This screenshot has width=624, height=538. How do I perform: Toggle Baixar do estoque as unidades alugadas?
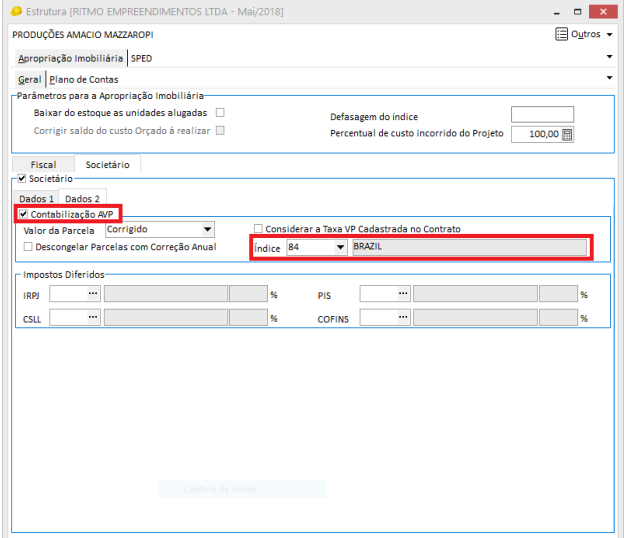point(220,113)
